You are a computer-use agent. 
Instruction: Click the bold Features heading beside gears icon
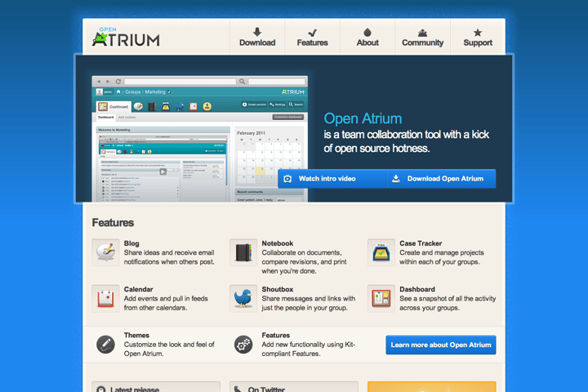tap(276, 336)
